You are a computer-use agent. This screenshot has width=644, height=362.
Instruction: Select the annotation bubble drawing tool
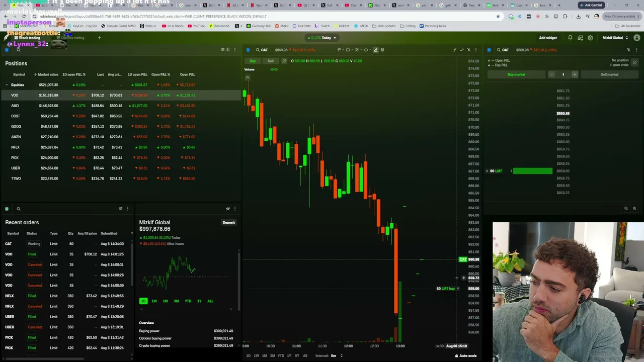pos(366,50)
